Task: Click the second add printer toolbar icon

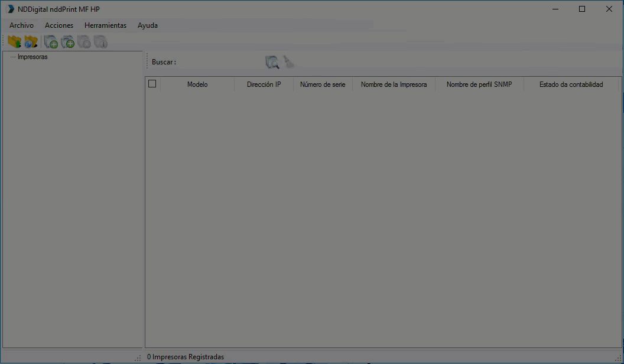Action: coord(67,41)
